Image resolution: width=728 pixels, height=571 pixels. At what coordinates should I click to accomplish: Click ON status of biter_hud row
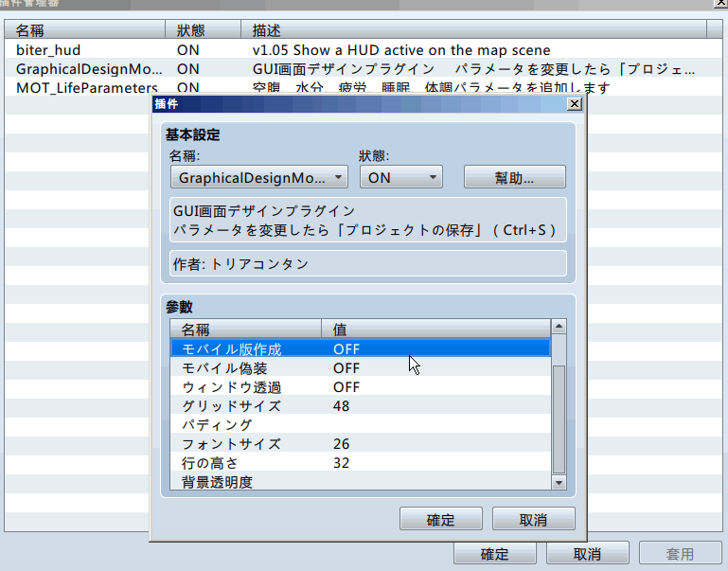click(188, 49)
